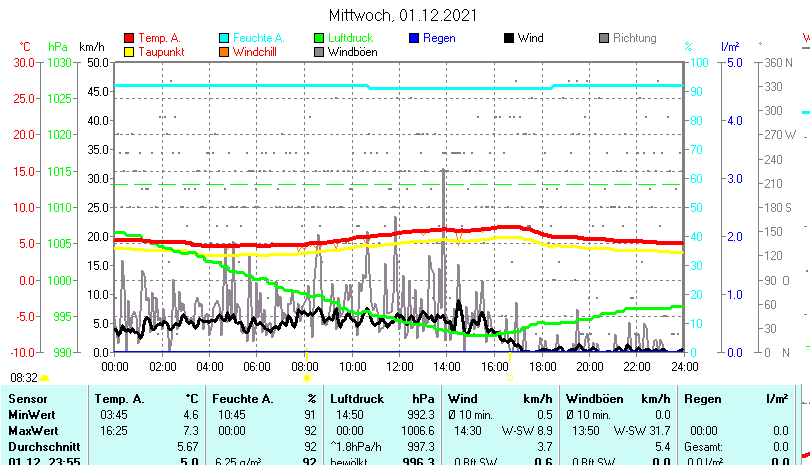Click the hPa pressure axis unit label
Screen dimensions: 810x465
click(x=59, y=47)
